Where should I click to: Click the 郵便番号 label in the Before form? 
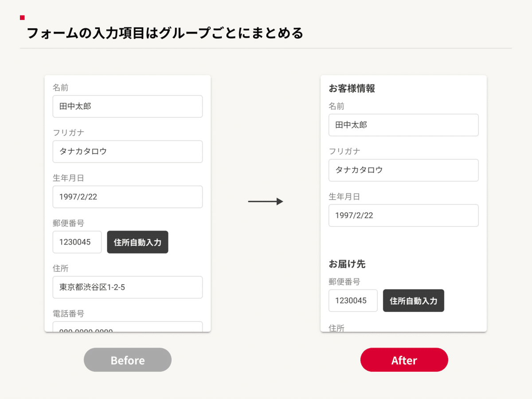coord(68,223)
